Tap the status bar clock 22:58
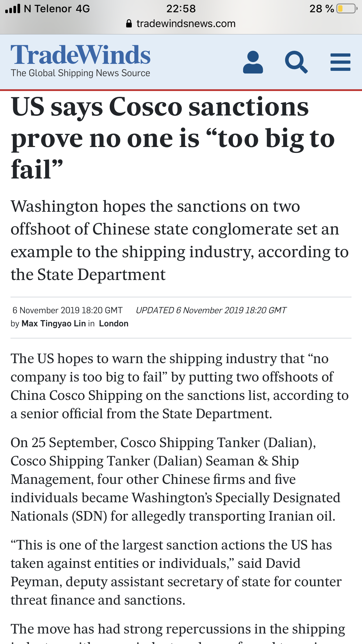Image resolution: width=362 pixels, height=644 pixels. pos(181,8)
